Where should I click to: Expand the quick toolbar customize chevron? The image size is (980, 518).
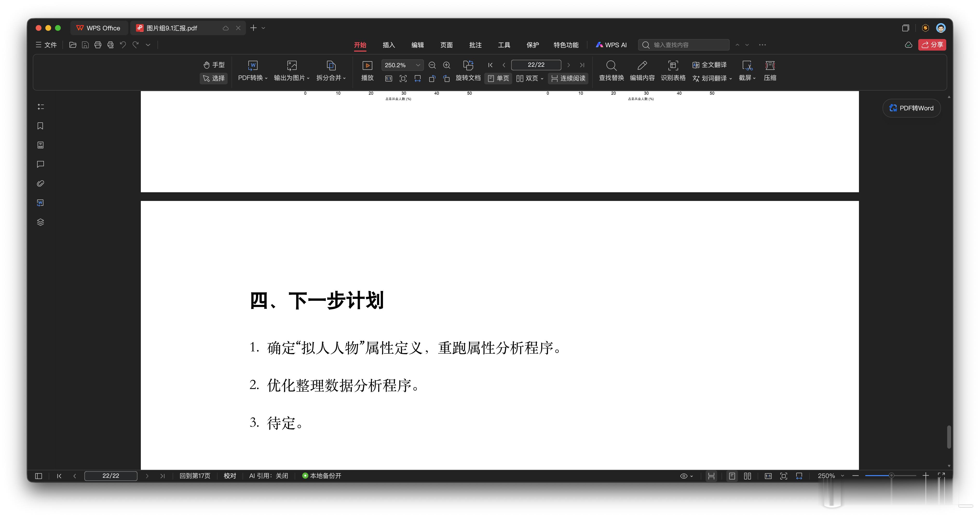148,45
